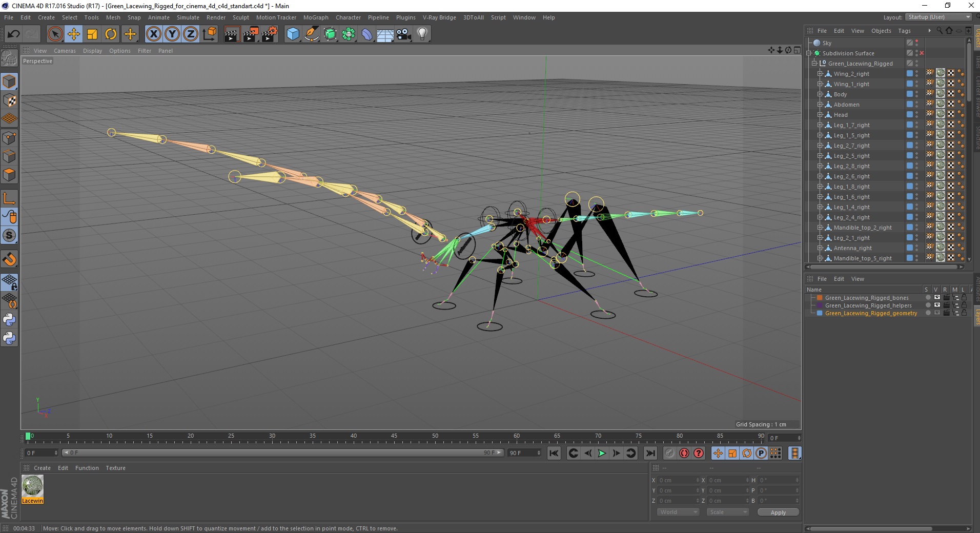This screenshot has height=533, width=980.
Task: Click the record keyframe button
Action: [670, 453]
